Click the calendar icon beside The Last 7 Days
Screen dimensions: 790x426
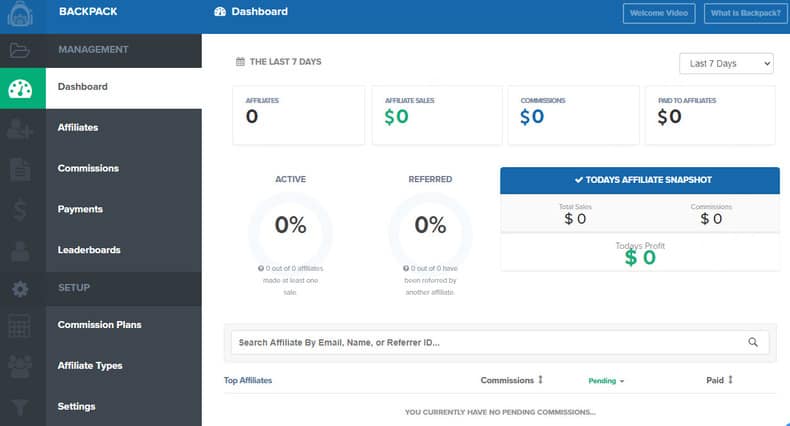click(x=240, y=61)
